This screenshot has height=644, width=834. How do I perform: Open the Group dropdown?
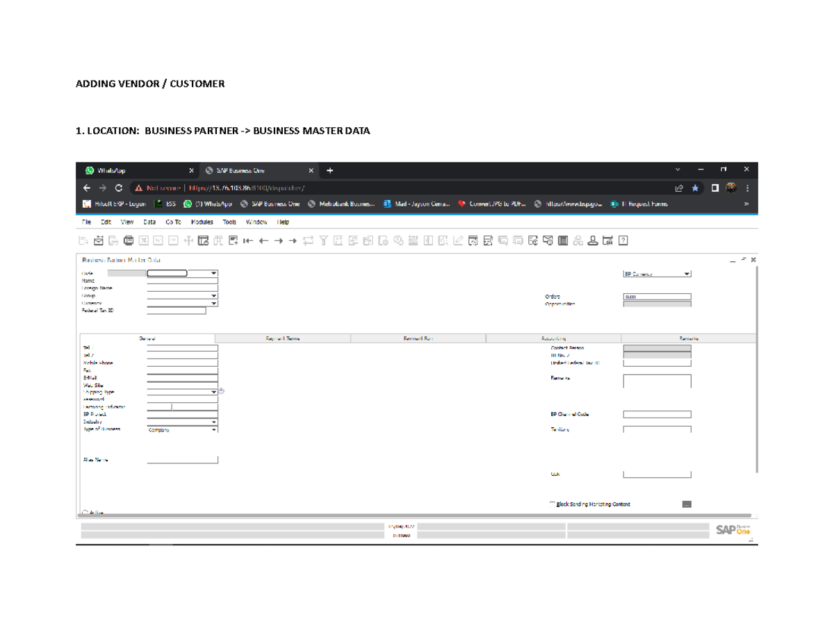click(x=214, y=295)
